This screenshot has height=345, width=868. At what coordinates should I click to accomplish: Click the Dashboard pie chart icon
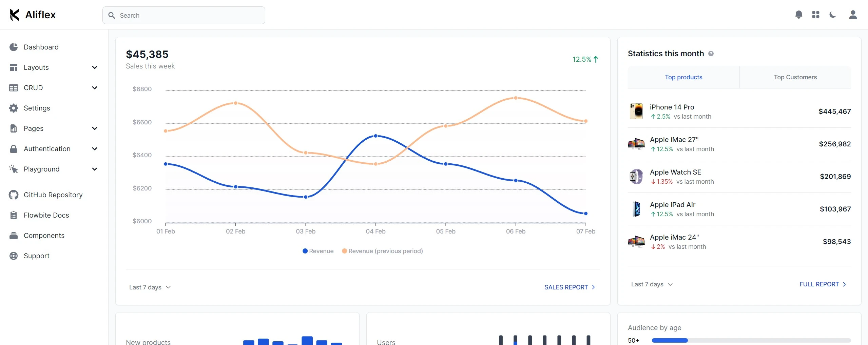(x=14, y=47)
